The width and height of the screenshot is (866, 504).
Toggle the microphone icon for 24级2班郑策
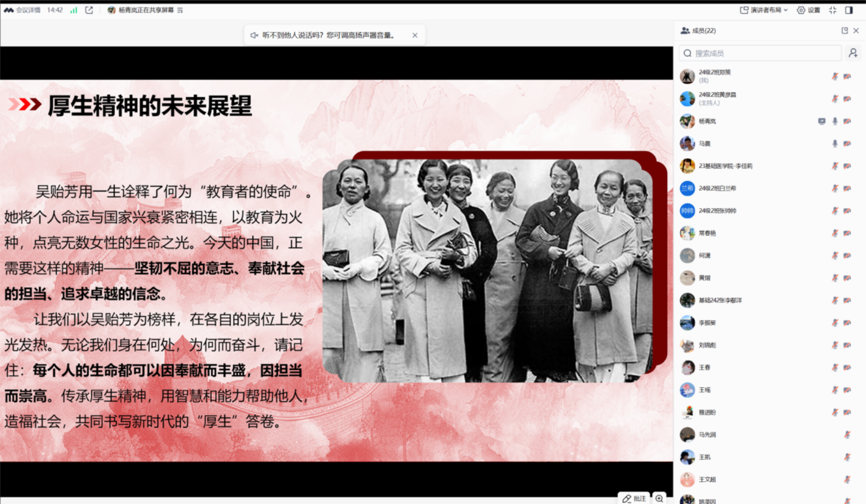(x=834, y=77)
